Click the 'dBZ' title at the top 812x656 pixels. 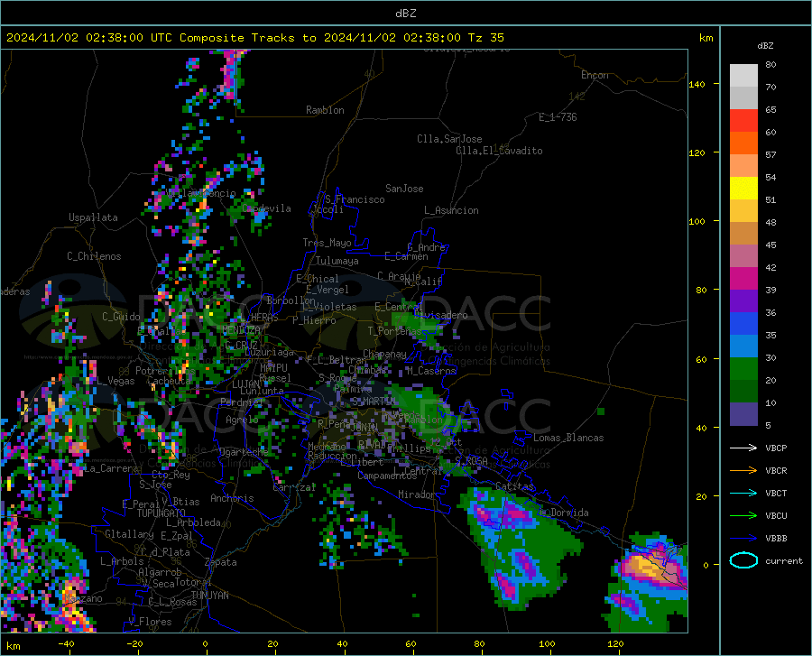[x=405, y=14]
